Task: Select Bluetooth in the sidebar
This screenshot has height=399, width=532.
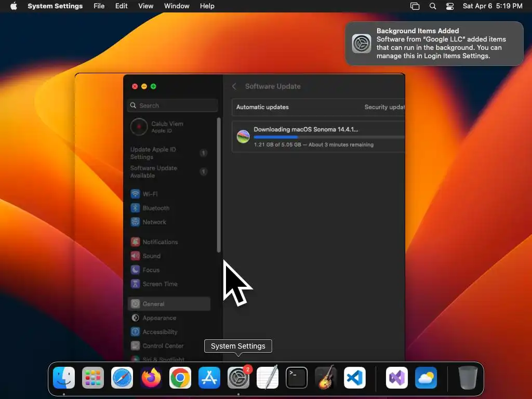Action: (169, 208)
